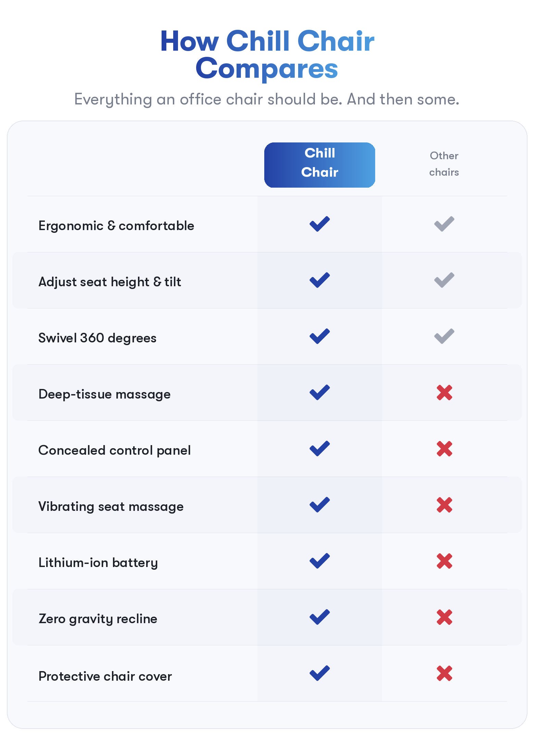The width and height of the screenshot is (534, 756).
Task: Click blue checkmark in Concealed control panel row
Action: point(319,449)
